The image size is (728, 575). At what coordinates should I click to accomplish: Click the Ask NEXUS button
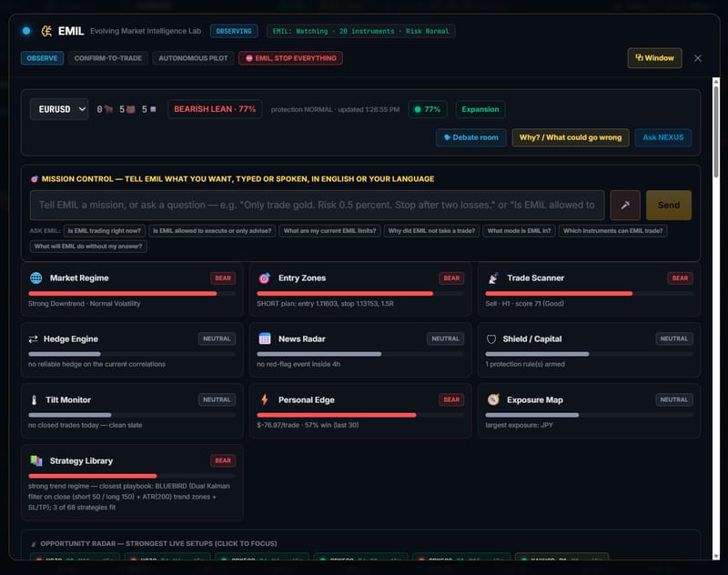pyautogui.click(x=663, y=137)
